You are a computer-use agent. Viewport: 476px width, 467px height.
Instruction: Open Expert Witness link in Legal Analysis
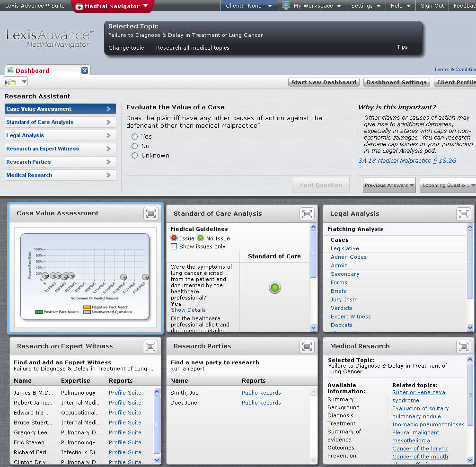click(x=351, y=317)
